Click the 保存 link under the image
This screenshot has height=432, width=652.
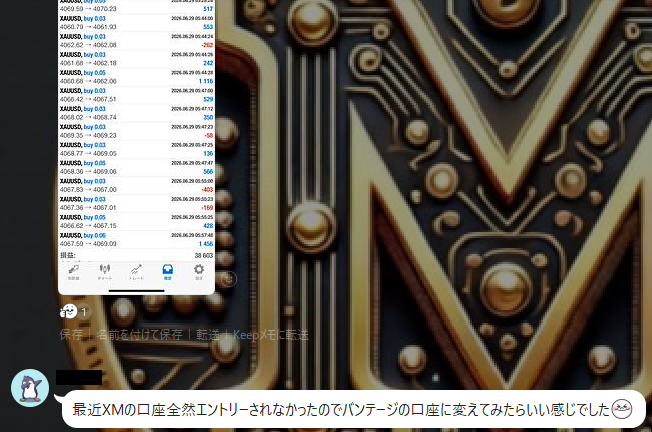(71, 335)
